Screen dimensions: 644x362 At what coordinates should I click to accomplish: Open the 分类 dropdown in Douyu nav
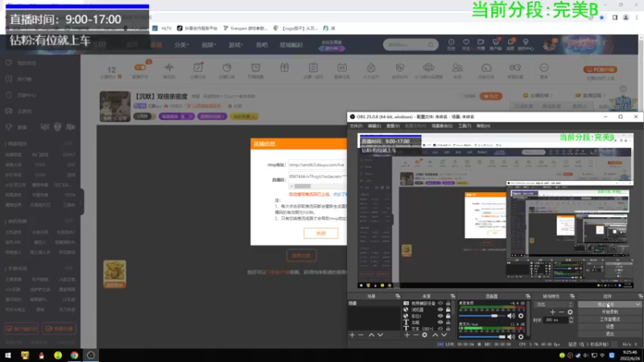click(x=182, y=45)
